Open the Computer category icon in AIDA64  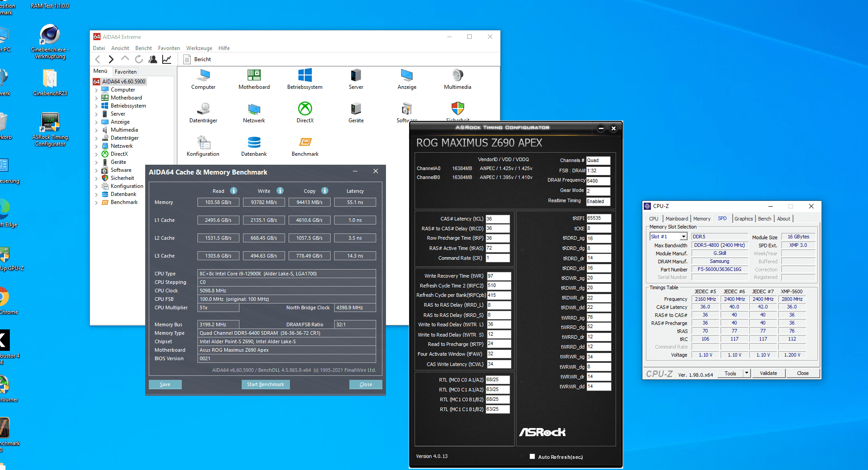click(203, 80)
